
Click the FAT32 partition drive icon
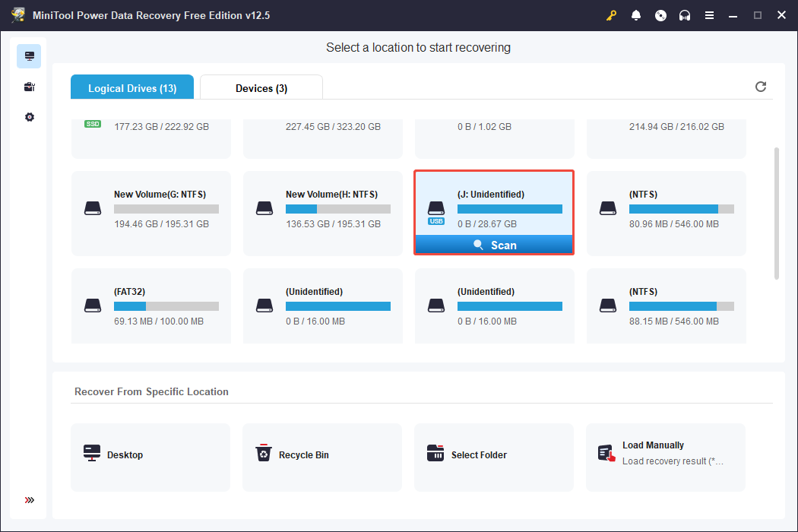93,306
